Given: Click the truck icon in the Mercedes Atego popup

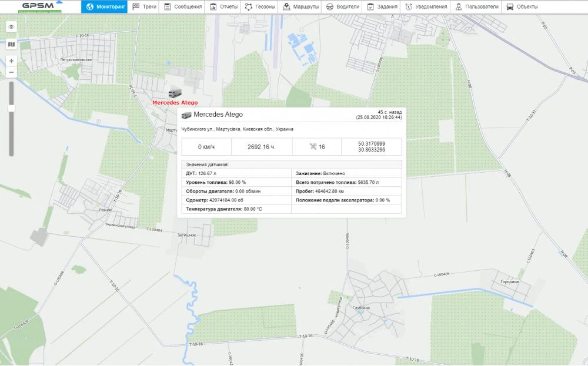Looking at the screenshot, I should 186,115.
